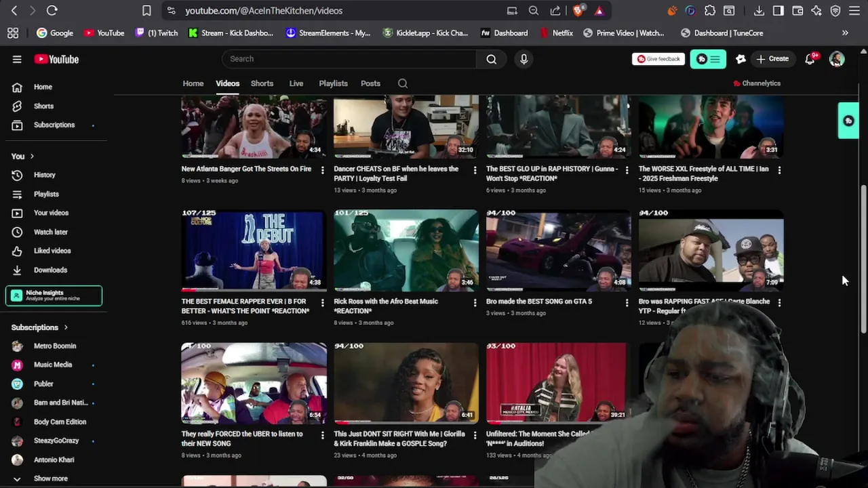This screenshot has width=868, height=488.
Task: Open the Channelytics link
Action: 757,83
